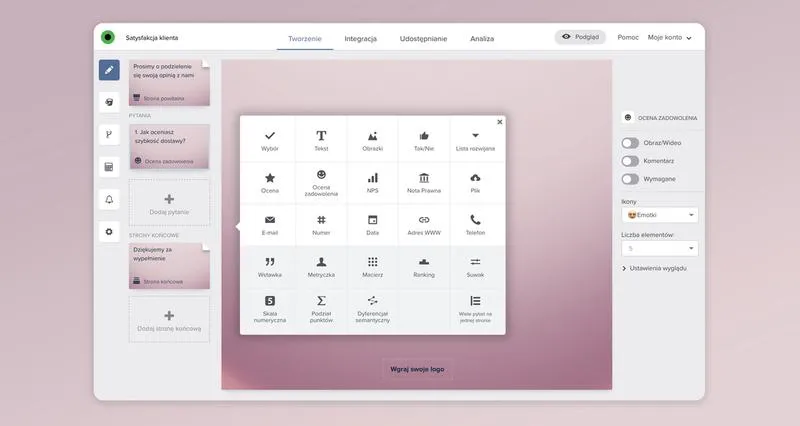Viewport: 800px width, 426px height.
Task: Select the Ranking question type
Action: point(424,267)
